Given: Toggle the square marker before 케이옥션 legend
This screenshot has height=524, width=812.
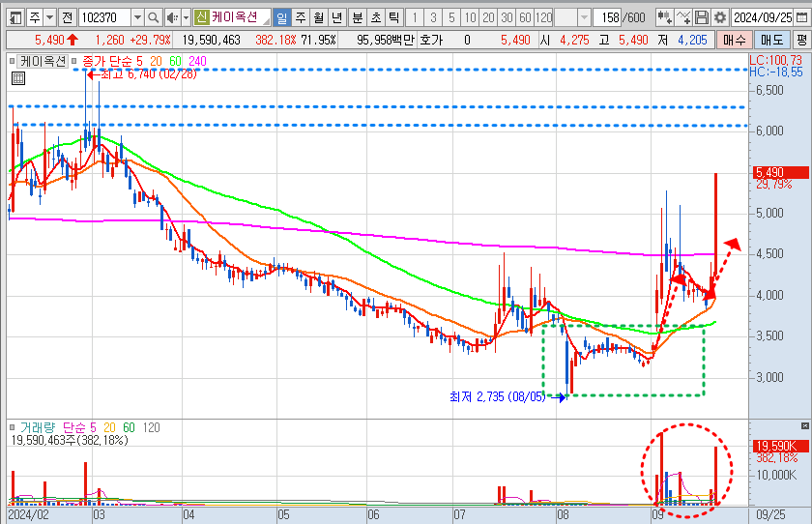Looking at the screenshot, I should [12, 62].
